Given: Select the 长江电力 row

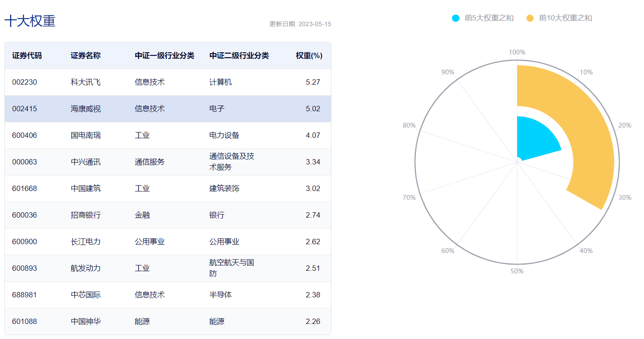Looking at the screenshot, I should click(x=168, y=242).
